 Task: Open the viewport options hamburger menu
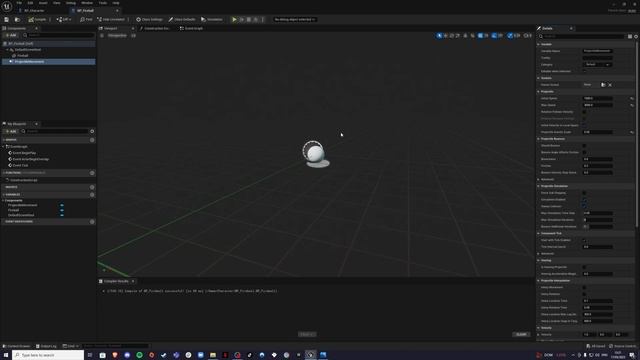(102, 36)
